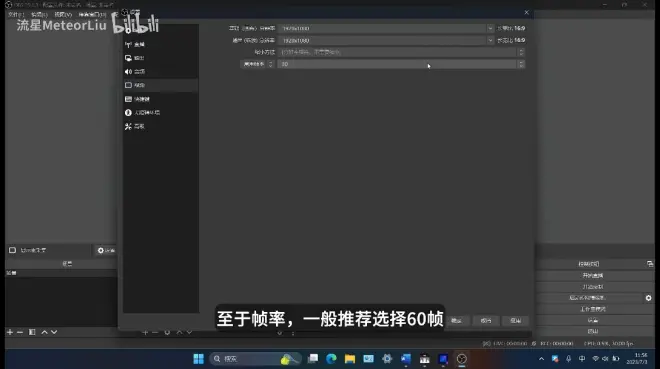This screenshot has height=369, width=660.
Task: Open the Output (输出) settings section
Action: pyautogui.click(x=160, y=58)
